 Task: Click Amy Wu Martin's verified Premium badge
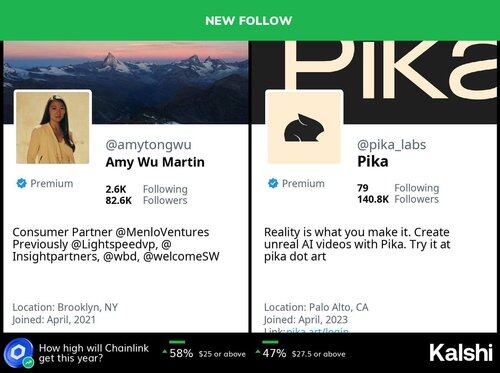pyautogui.click(x=21, y=183)
